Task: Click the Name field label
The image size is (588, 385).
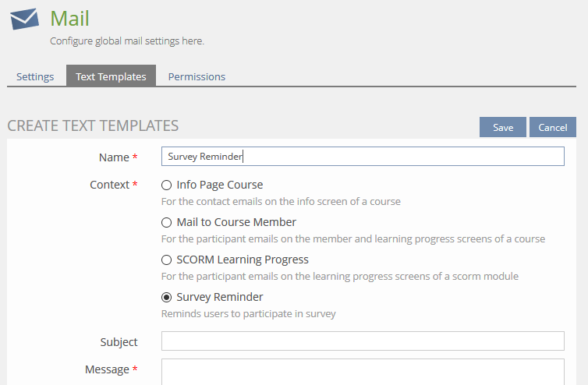Action: click(x=114, y=157)
